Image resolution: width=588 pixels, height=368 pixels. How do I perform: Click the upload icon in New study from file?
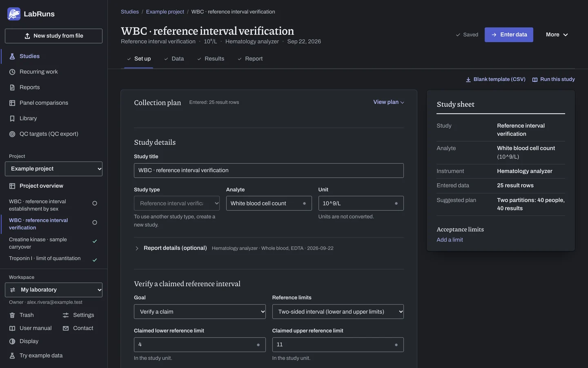27,36
